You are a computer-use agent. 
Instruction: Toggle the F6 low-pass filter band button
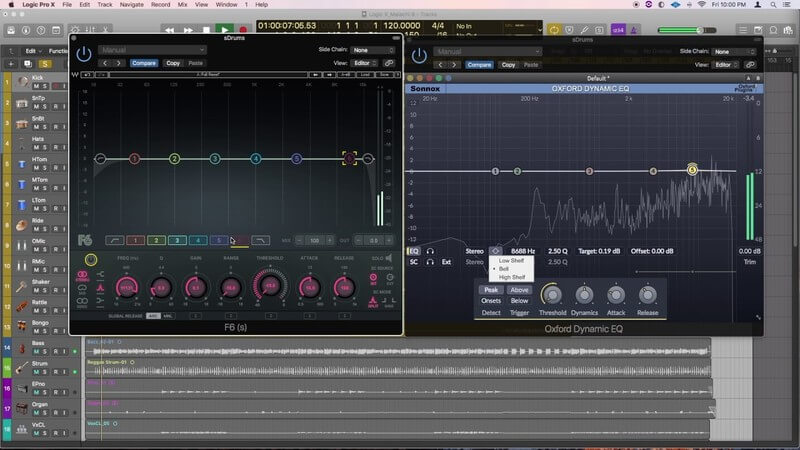point(260,240)
